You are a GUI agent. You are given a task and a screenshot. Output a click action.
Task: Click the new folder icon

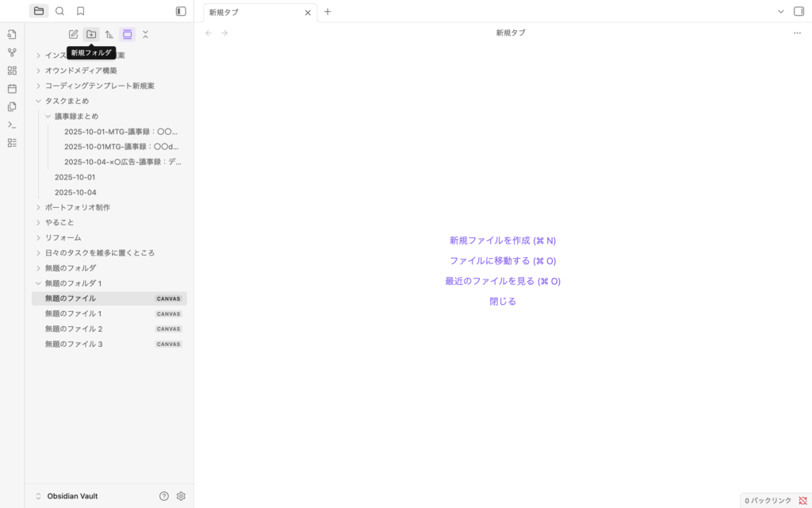coord(91,34)
